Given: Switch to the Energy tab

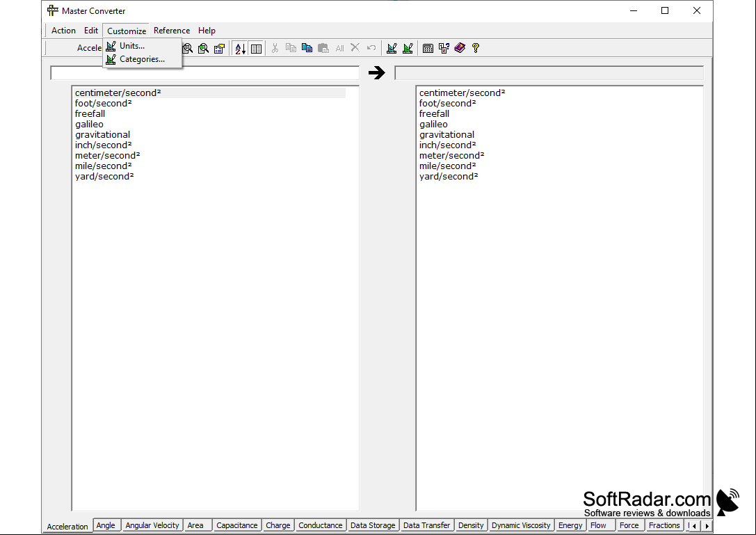Looking at the screenshot, I should (x=570, y=525).
